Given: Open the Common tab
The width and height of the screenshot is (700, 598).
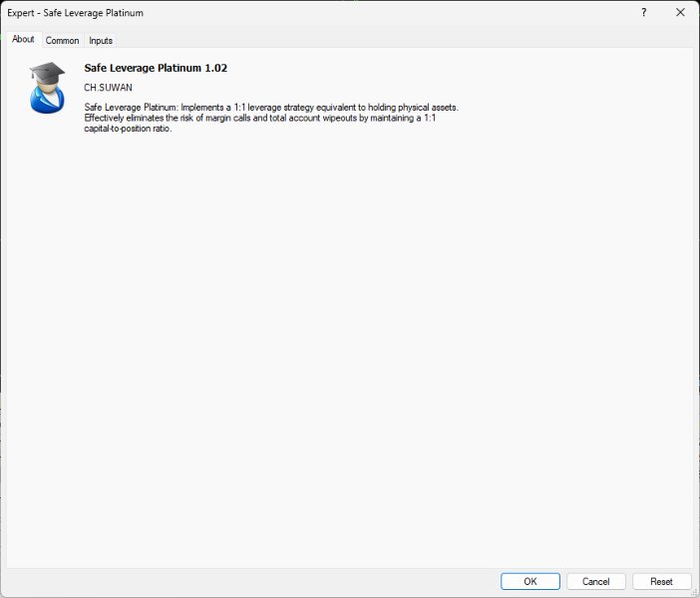Looking at the screenshot, I should 62,41.
